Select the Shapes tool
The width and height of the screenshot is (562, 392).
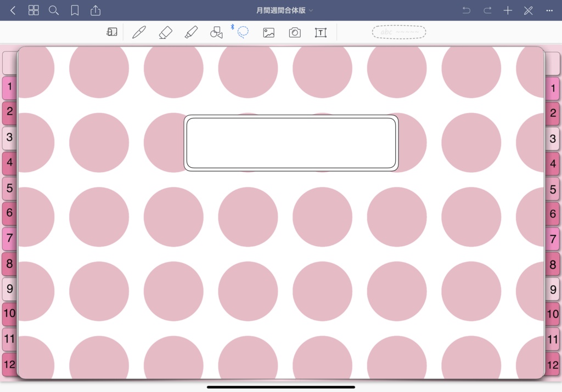216,32
